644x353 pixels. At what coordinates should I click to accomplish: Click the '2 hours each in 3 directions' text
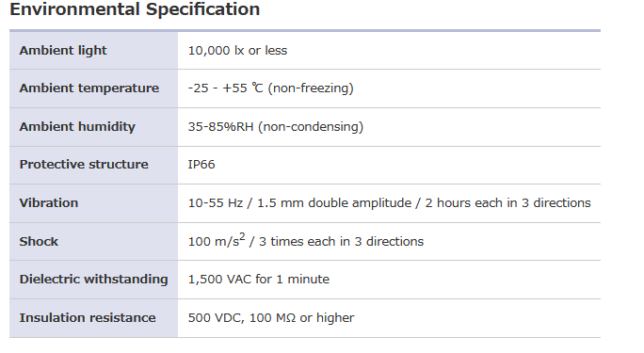tap(507, 203)
